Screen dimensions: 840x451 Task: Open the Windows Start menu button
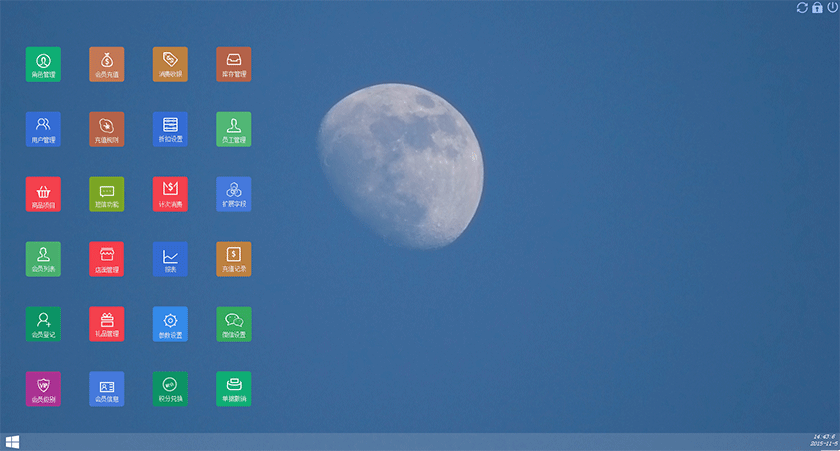[x=12, y=441]
